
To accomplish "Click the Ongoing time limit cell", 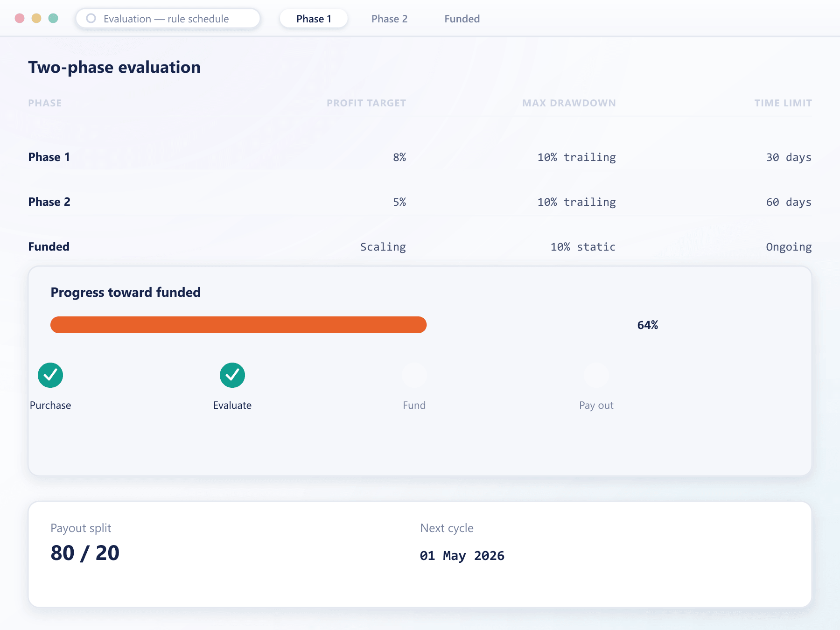I will [789, 247].
